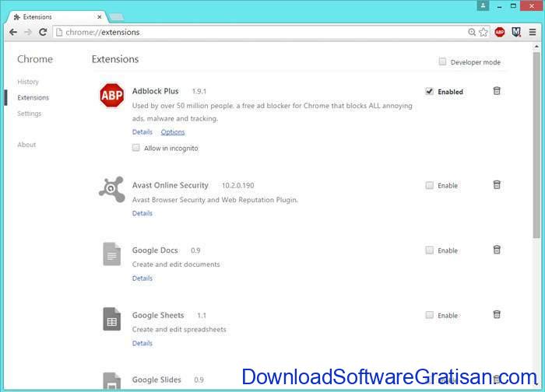Screen dimensions: 545x392
Task: Open the user profile button in title bar
Action: pos(483,5)
